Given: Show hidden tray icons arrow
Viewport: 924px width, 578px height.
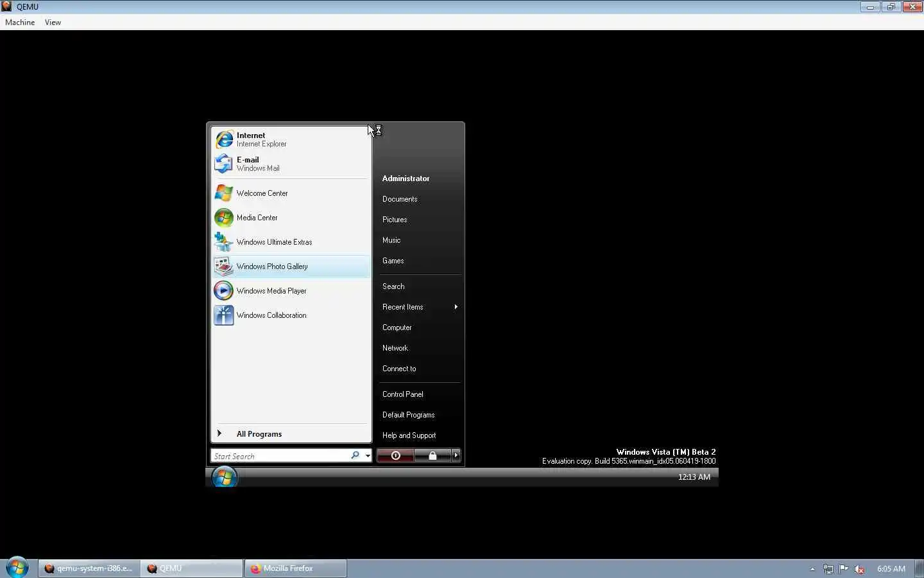Looking at the screenshot, I should (x=812, y=569).
